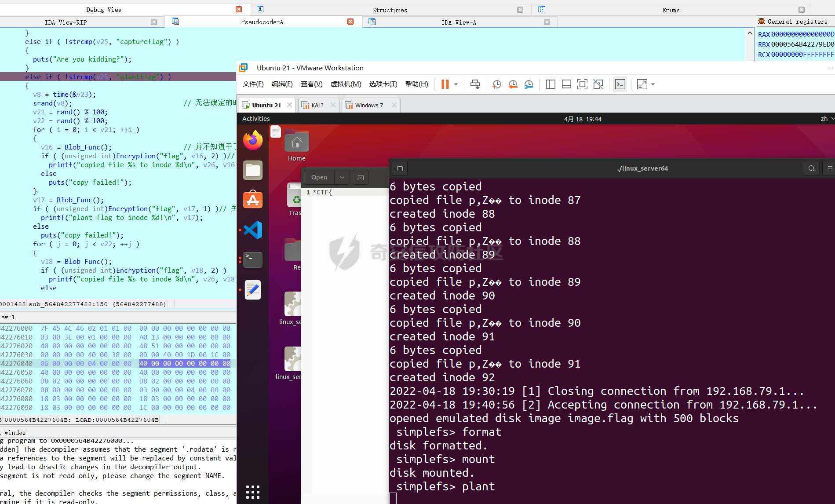Image resolution: width=835 pixels, height=504 pixels.
Task: Show or hide the thumbnail bar
Action: [x=566, y=84]
